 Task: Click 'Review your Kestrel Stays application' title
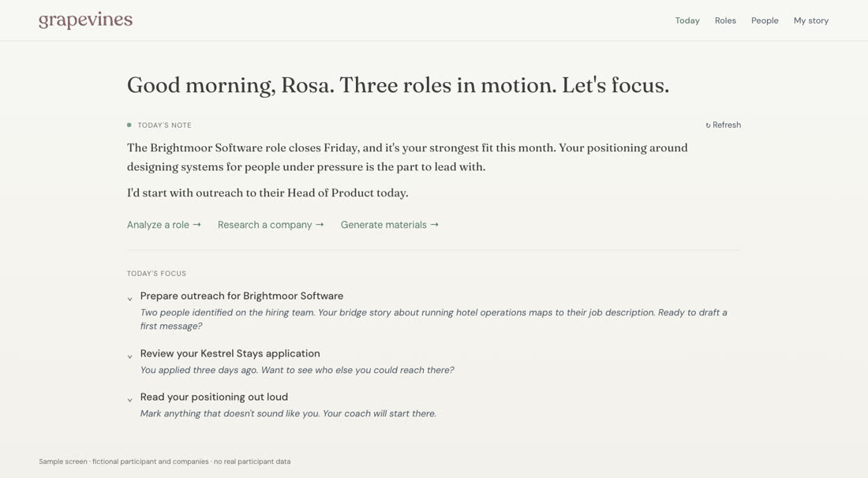pyautogui.click(x=230, y=353)
